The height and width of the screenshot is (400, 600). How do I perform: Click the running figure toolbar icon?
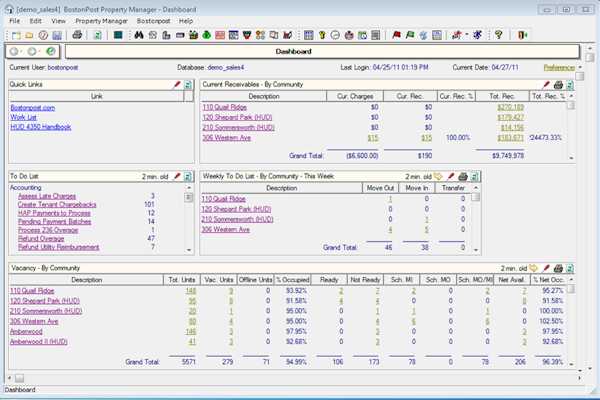[477, 35]
